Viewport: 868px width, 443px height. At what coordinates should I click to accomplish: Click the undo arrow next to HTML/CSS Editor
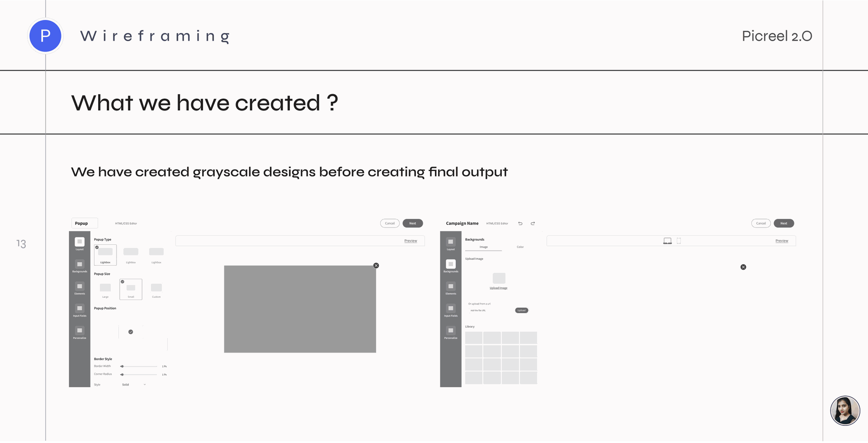pos(520,224)
